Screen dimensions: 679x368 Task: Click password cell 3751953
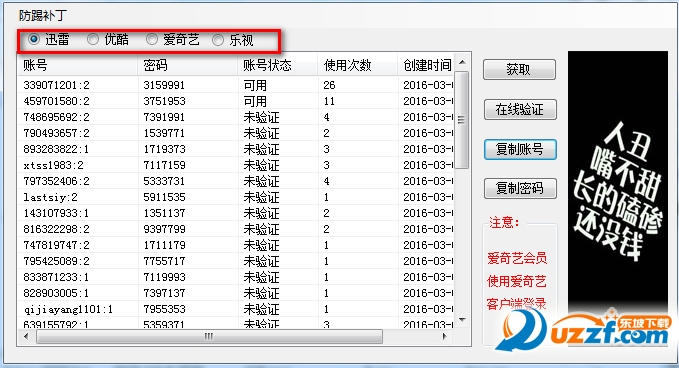tap(164, 101)
